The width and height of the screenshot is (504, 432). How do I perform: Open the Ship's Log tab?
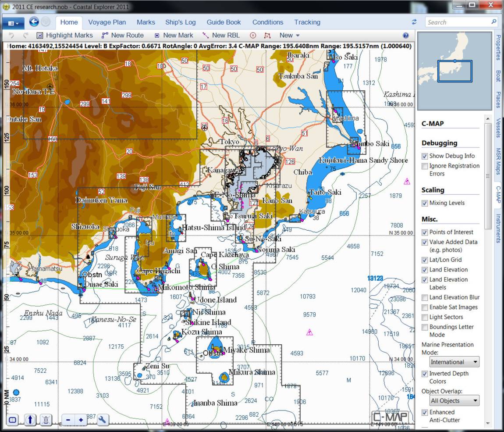[x=180, y=22]
